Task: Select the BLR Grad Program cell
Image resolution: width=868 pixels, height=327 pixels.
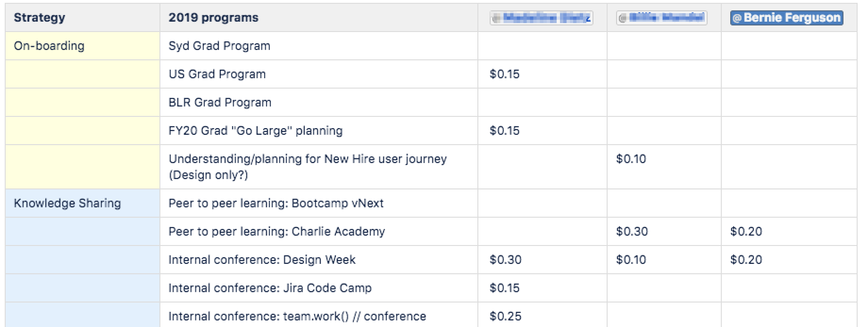Action: [x=319, y=102]
